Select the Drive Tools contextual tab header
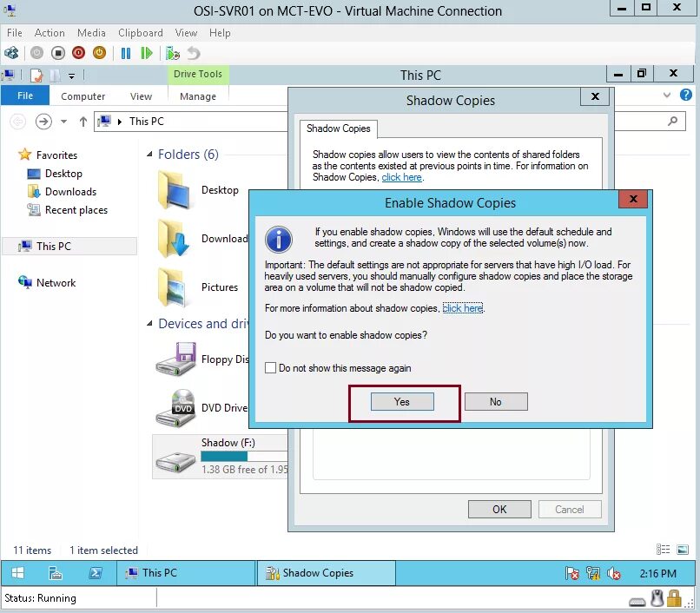Image resolution: width=700 pixels, height=613 pixels. tap(198, 74)
